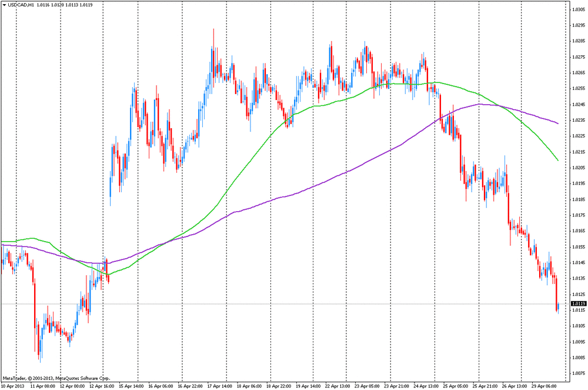Click the 1.0105 price scale label
Image resolution: width=588 pixels, height=390 pixels.
pos(579,326)
